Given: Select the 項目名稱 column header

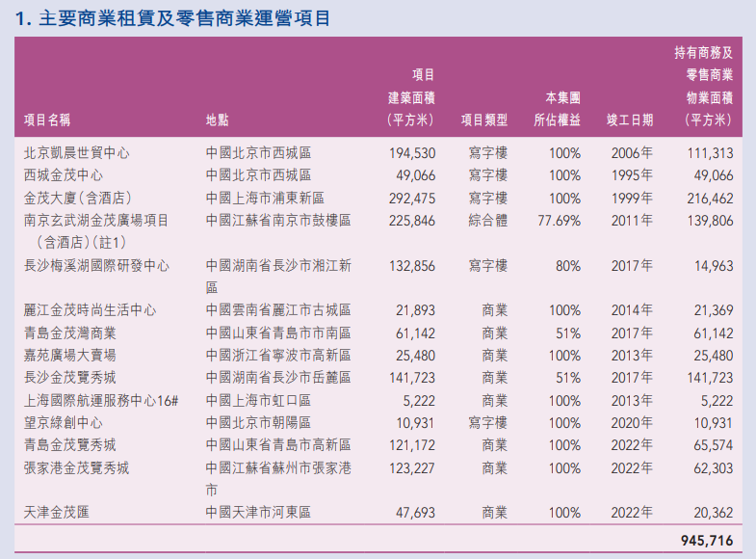Looking at the screenshot, I should pyautogui.click(x=47, y=120).
